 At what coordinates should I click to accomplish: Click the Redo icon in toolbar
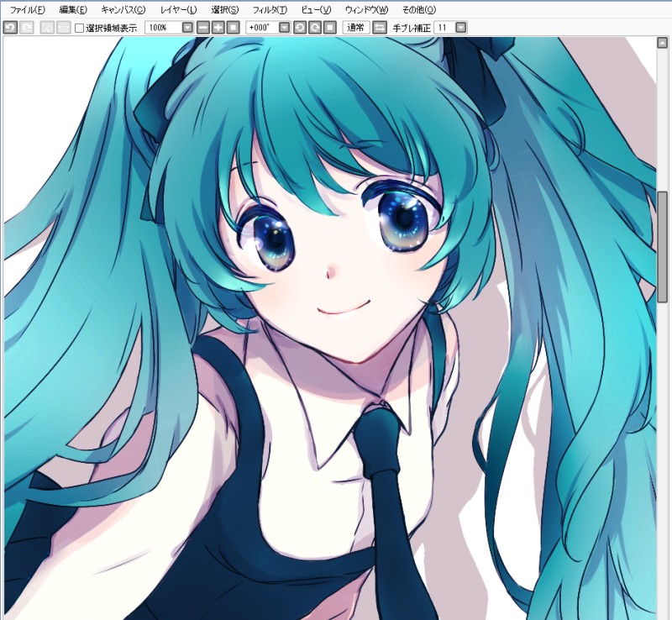[27, 28]
